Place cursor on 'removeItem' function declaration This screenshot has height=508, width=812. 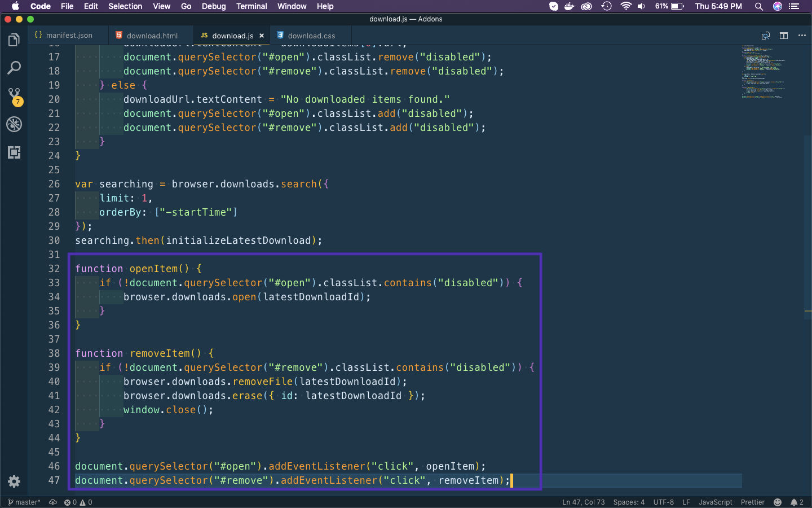[160, 353]
